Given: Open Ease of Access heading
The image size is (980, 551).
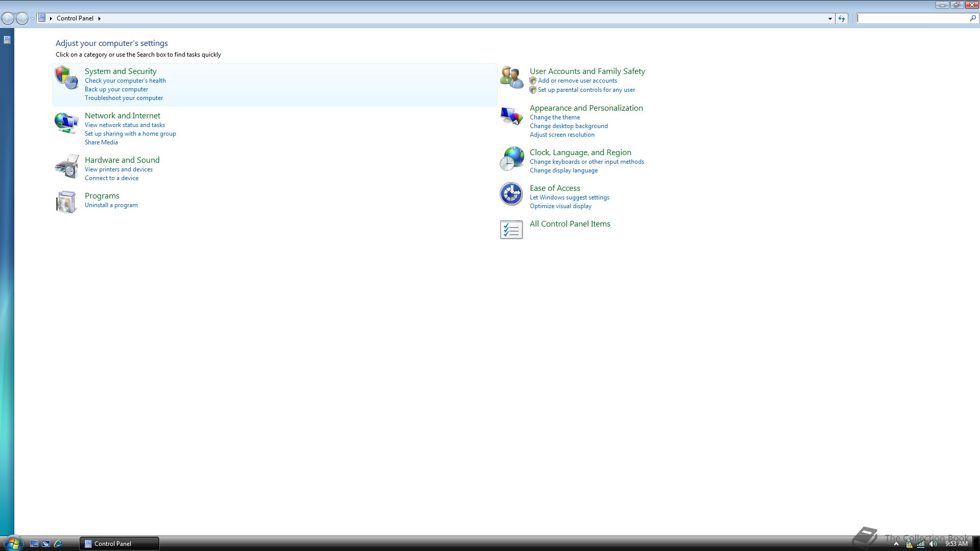Looking at the screenshot, I should pos(555,188).
